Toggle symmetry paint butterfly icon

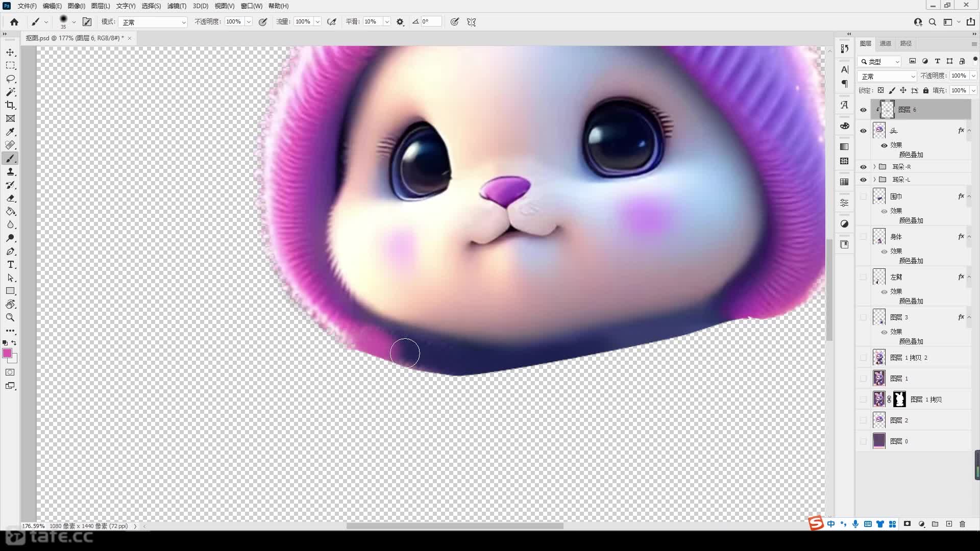(x=472, y=22)
